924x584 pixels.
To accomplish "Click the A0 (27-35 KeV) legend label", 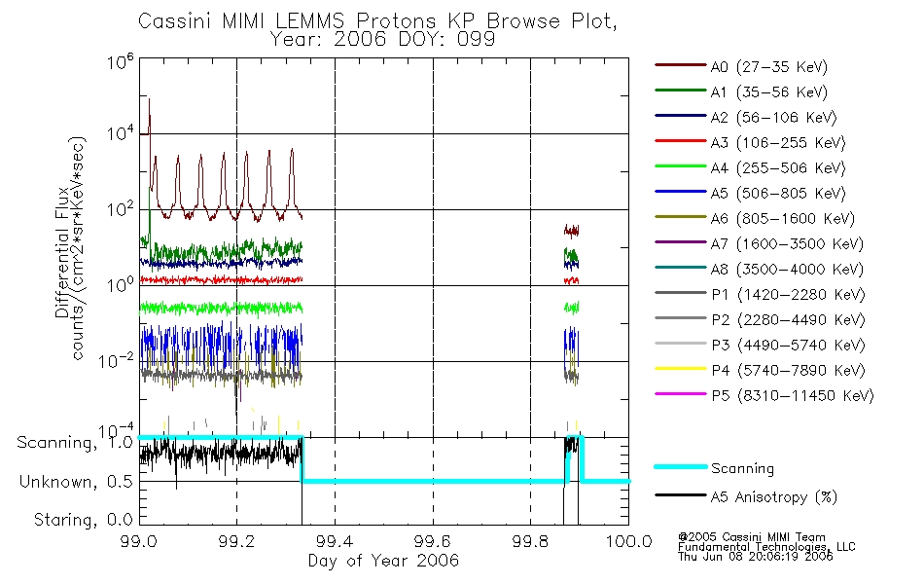I will coord(768,66).
